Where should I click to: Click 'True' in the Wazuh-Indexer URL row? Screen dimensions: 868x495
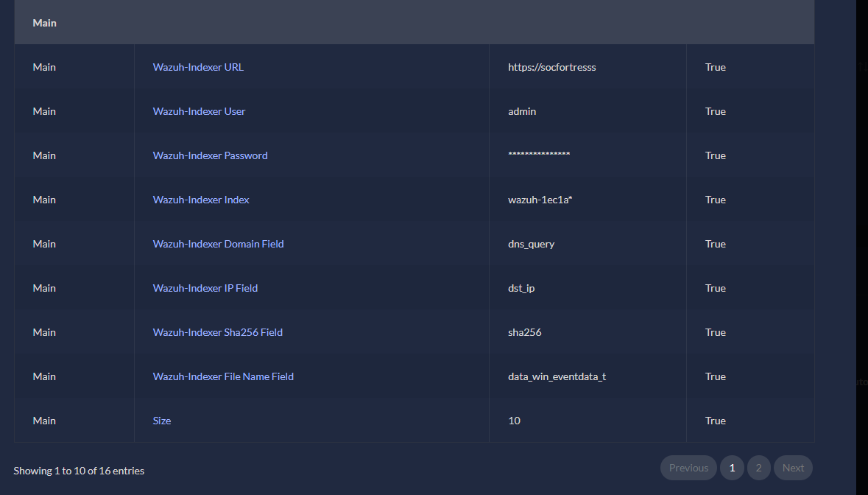[715, 67]
